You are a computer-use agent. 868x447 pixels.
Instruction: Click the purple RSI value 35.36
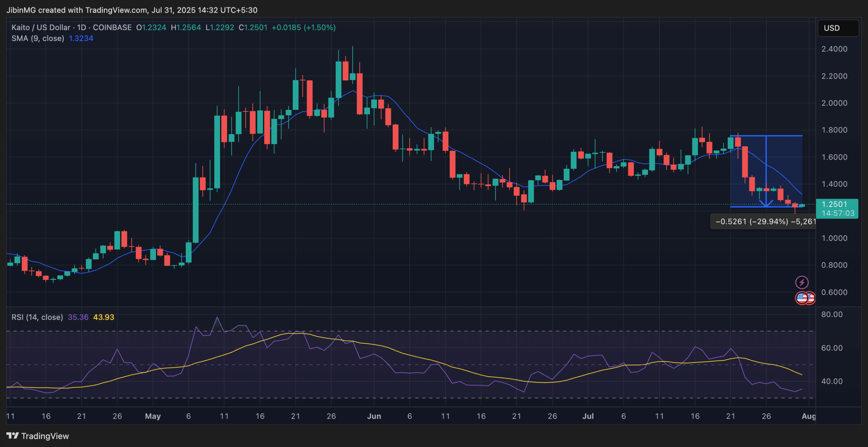click(78, 317)
